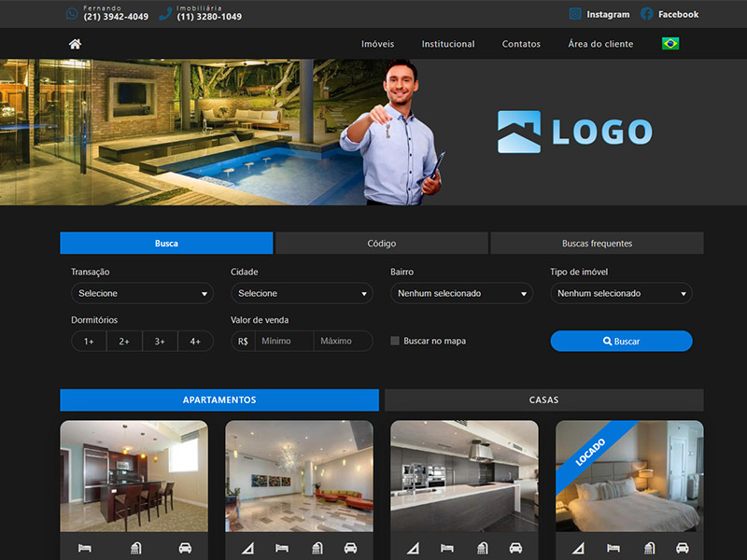The height and width of the screenshot is (560, 747).
Task: Click the car icon under first apartment card
Action: pos(185,548)
